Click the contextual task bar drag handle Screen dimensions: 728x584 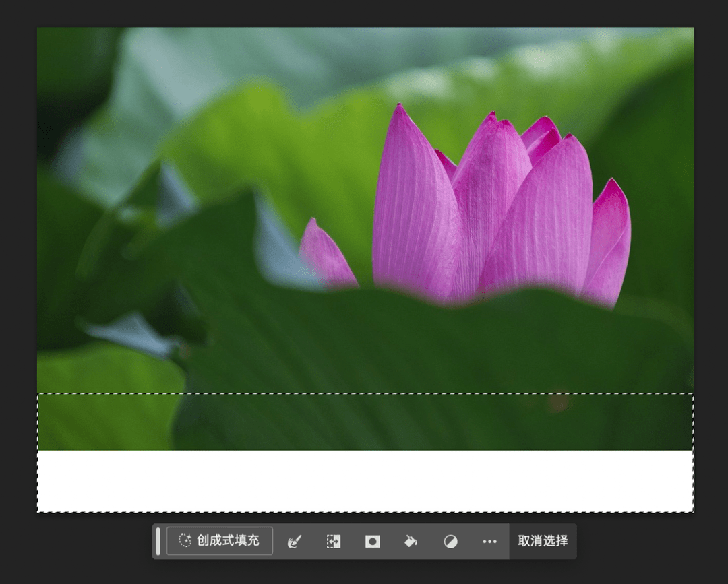tap(158, 541)
